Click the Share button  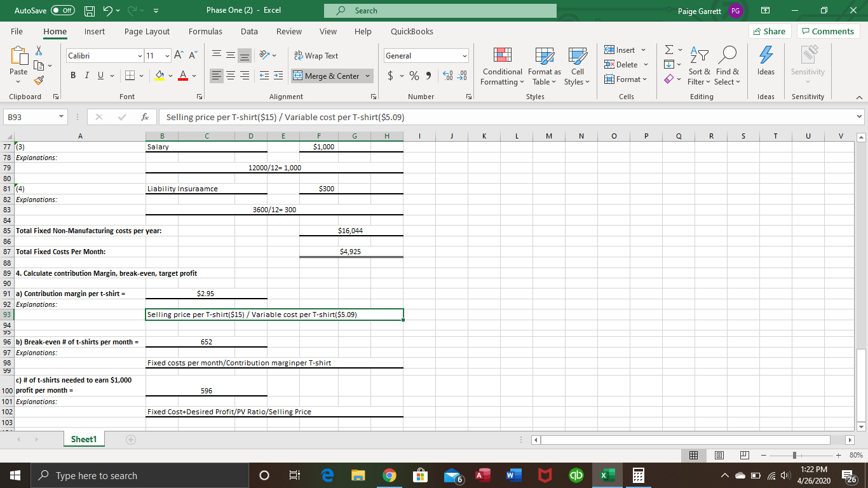(769, 31)
